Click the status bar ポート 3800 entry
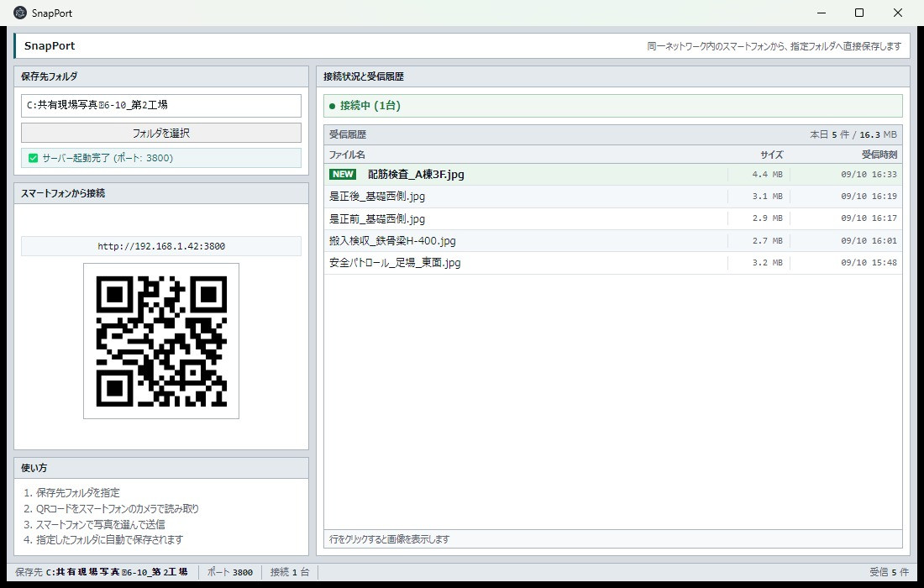924x588 pixels. (230, 572)
